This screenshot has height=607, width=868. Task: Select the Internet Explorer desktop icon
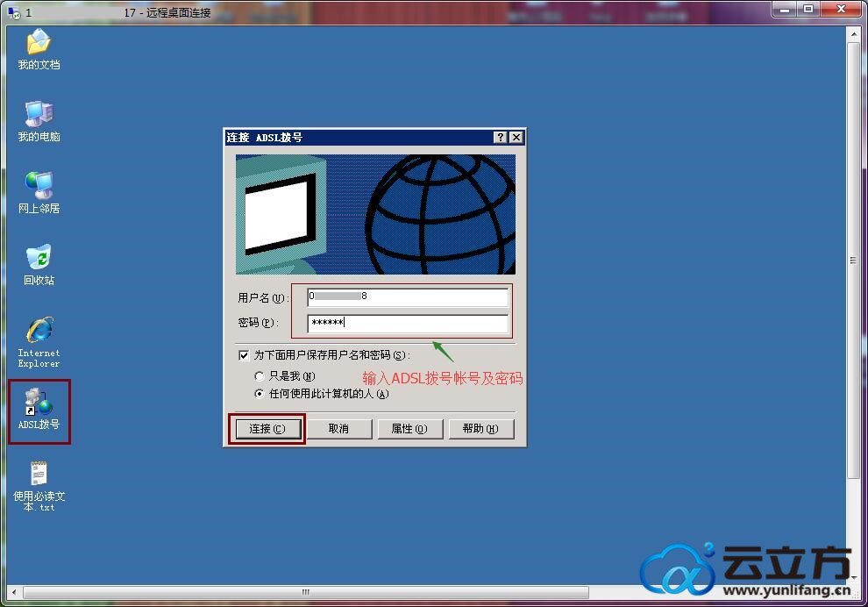(x=39, y=342)
